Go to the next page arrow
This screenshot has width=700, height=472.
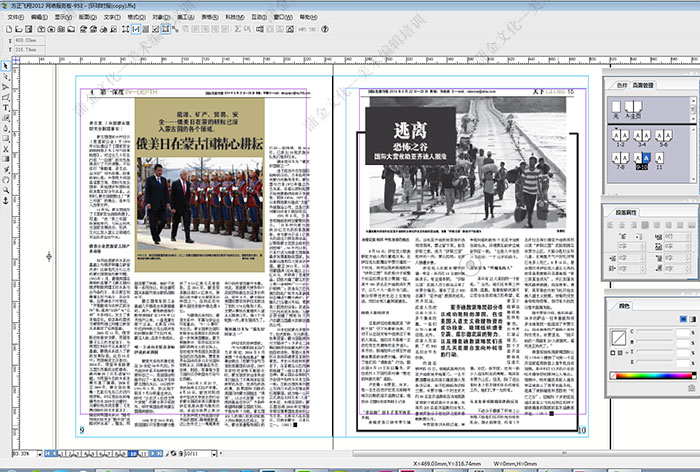[152, 453]
